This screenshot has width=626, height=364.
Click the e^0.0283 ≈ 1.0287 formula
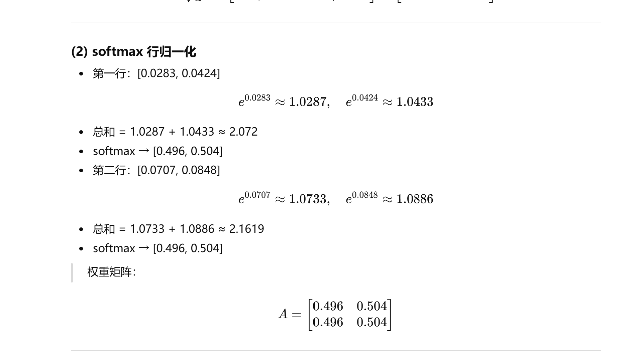[284, 101]
